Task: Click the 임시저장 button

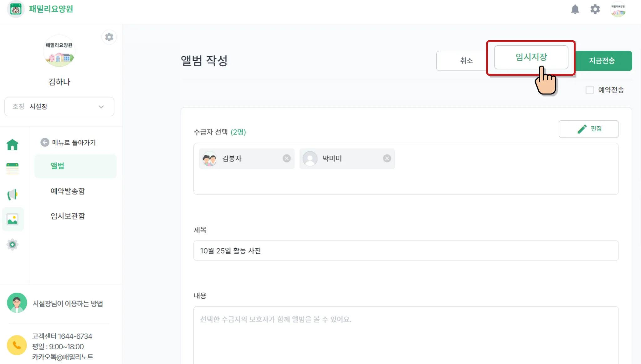Action: [x=531, y=57]
